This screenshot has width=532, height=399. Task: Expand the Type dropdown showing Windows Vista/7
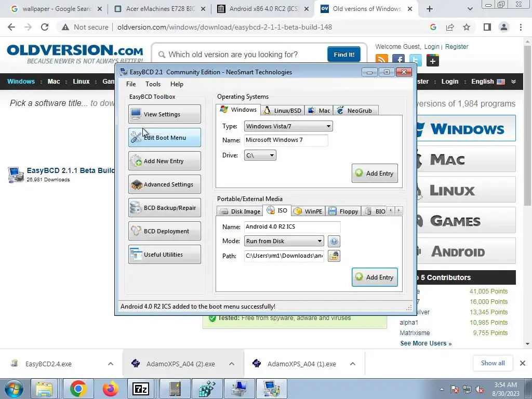tap(288, 126)
